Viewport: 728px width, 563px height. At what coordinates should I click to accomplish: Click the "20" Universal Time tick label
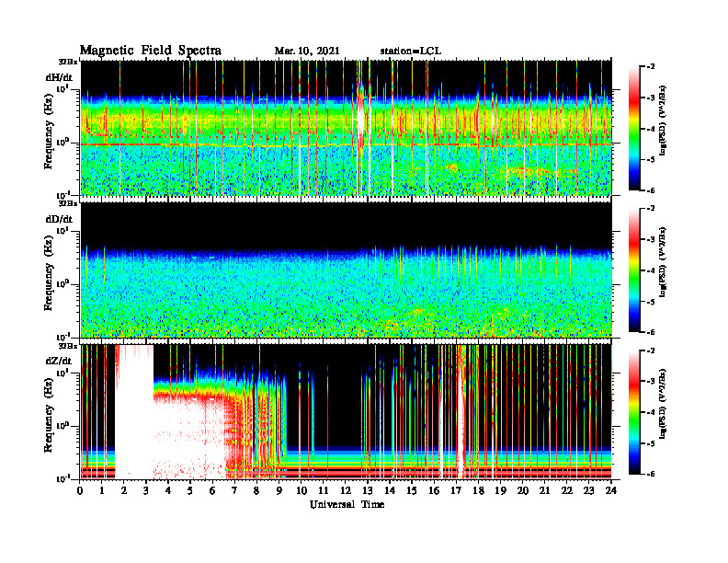click(x=523, y=490)
